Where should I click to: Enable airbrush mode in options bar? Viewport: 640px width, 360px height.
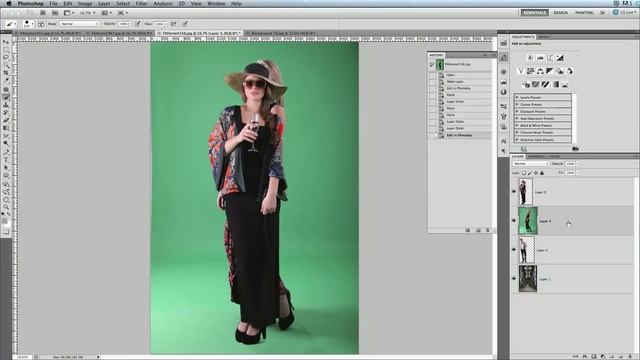(173, 24)
